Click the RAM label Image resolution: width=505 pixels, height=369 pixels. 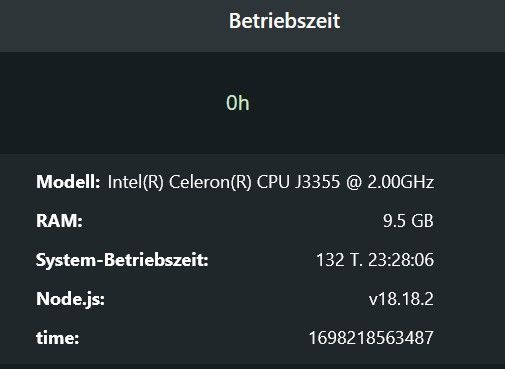coord(59,221)
